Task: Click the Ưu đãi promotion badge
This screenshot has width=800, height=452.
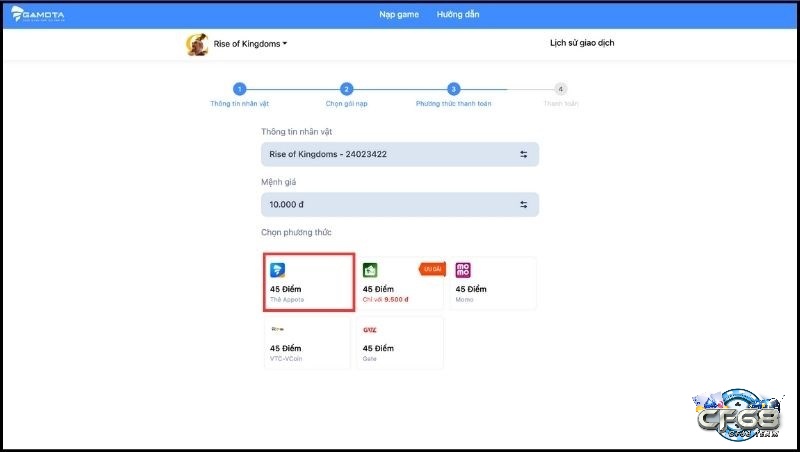Action: pos(432,269)
